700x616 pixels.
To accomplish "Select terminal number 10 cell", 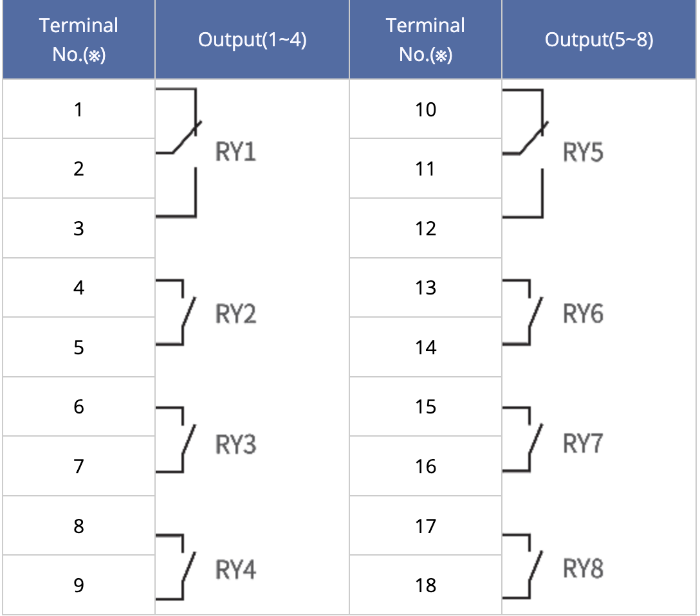I will (425, 109).
